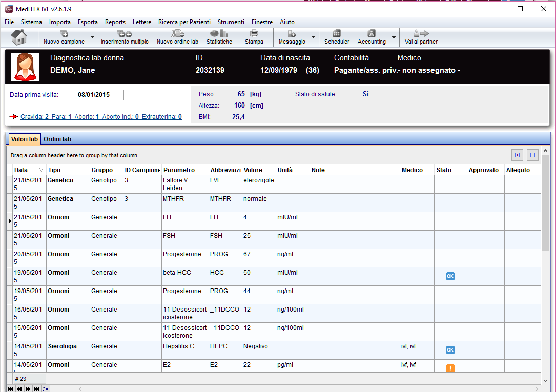
Task: Open the Nuovo campione dropdown arrow
Action: tap(93, 37)
